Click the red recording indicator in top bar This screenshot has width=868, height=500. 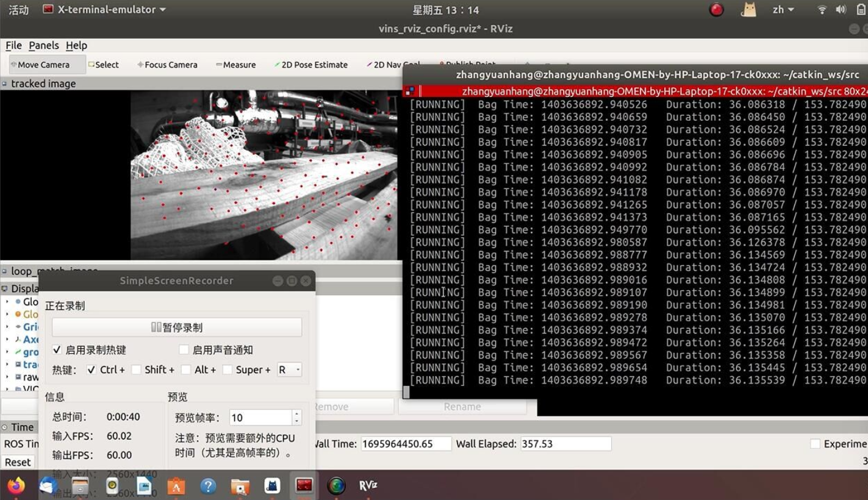[716, 10]
